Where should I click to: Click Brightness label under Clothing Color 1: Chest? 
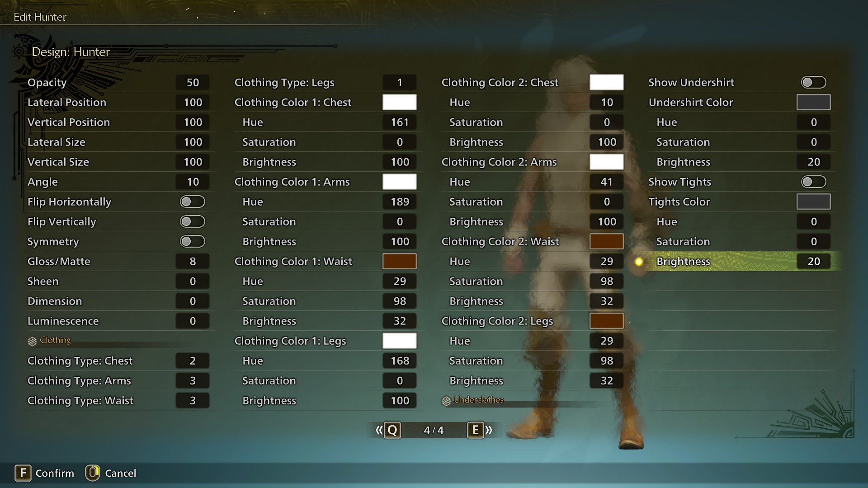tap(269, 162)
